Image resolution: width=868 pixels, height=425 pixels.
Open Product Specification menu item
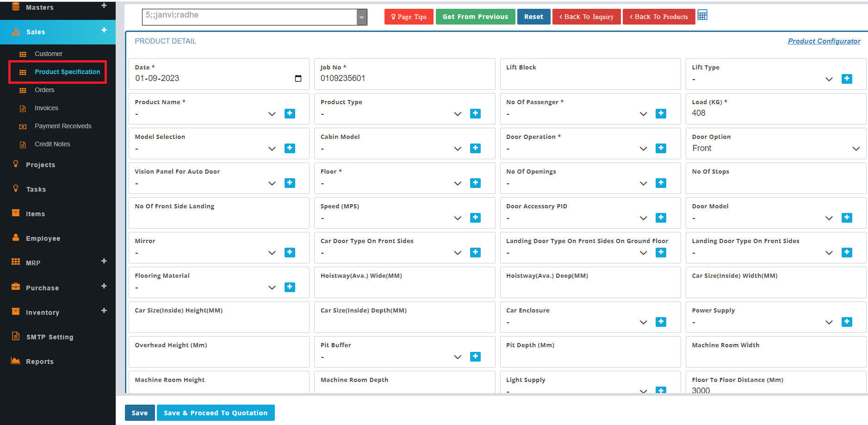(67, 72)
